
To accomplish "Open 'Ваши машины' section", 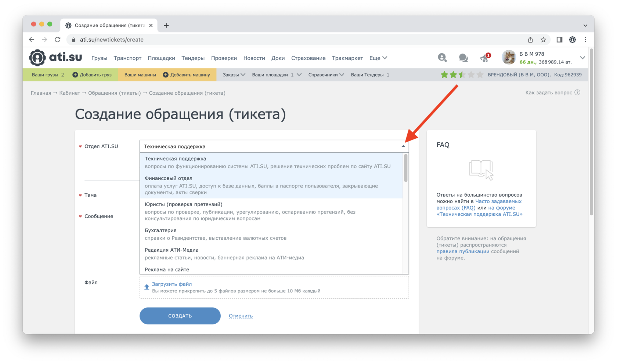I will coord(140,75).
